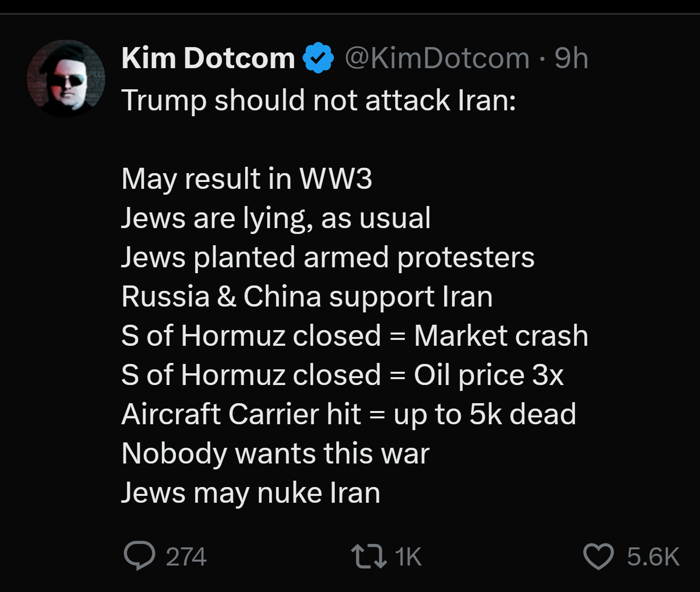Click the text "Market crash"
The height and width of the screenshot is (592, 700).
pos(501,335)
